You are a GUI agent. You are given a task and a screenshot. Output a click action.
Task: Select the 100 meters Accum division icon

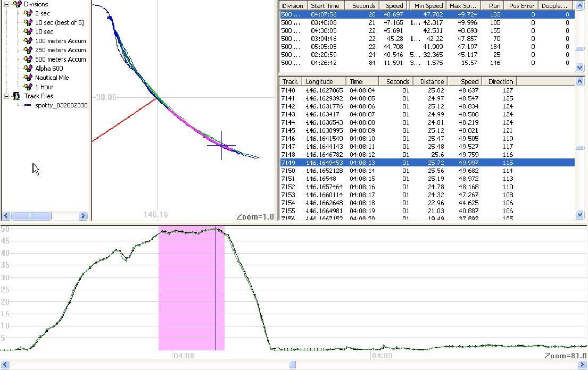click(x=28, y=41)
